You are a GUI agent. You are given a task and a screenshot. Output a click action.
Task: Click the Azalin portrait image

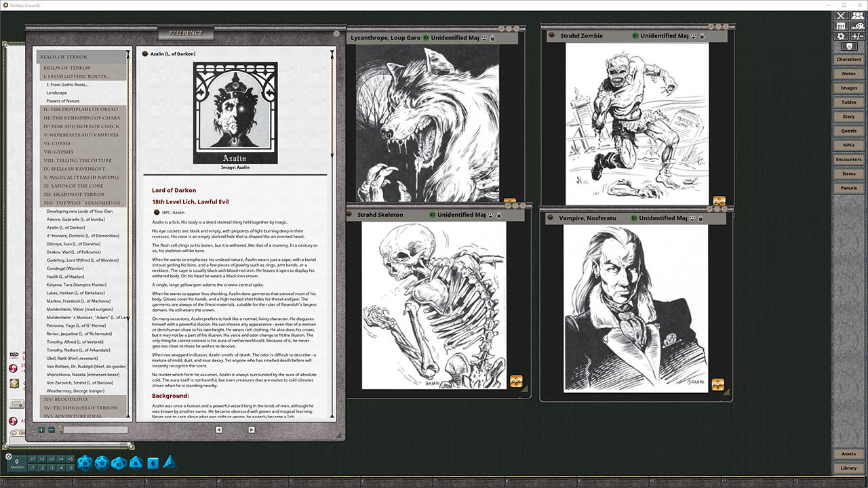click(x=235, y=113)
